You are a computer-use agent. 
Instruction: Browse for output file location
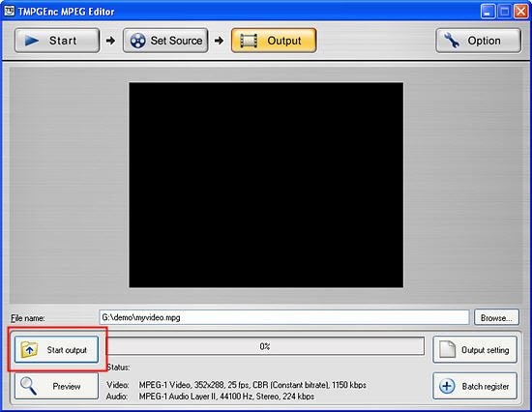[x=496, y=317]
